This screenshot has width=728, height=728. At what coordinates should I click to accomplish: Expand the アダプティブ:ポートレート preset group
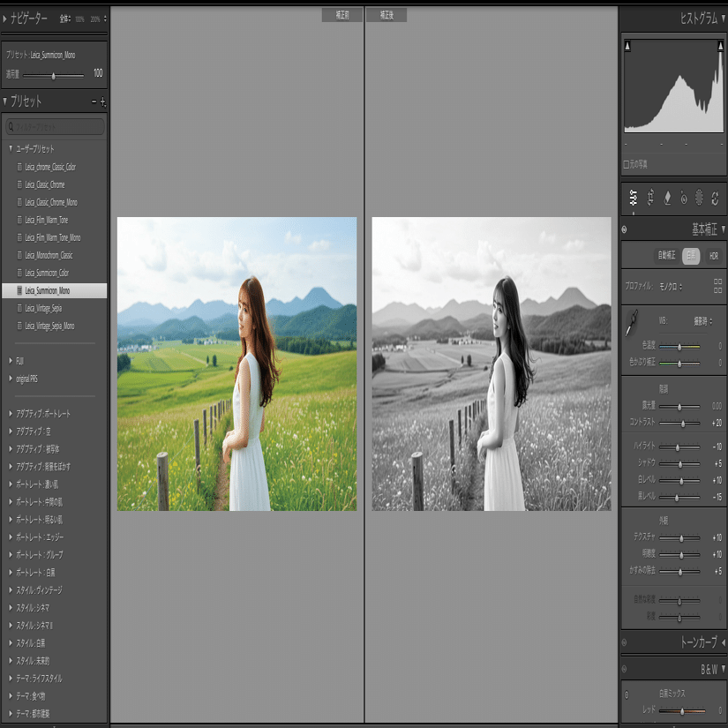(11, 413)
